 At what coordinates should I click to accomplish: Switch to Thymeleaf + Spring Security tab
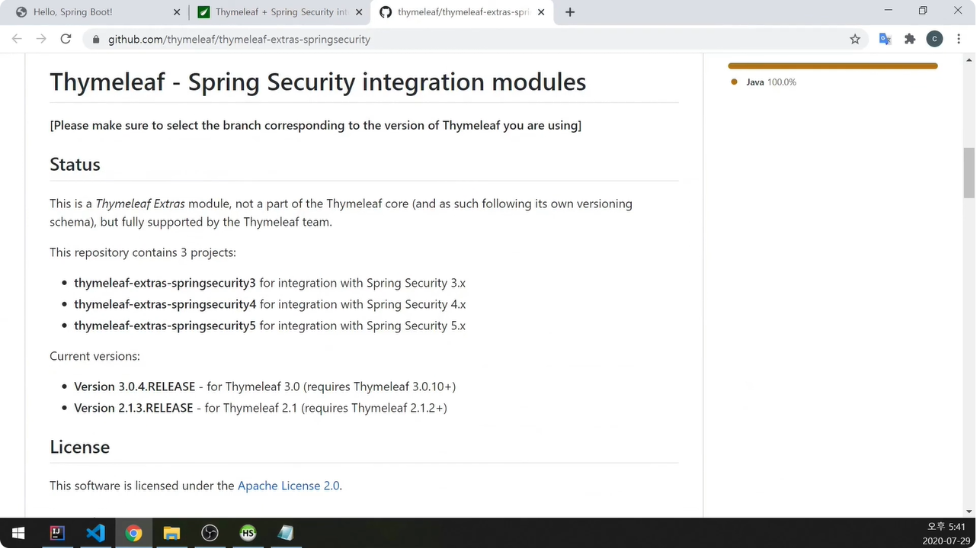click(280, 12)
